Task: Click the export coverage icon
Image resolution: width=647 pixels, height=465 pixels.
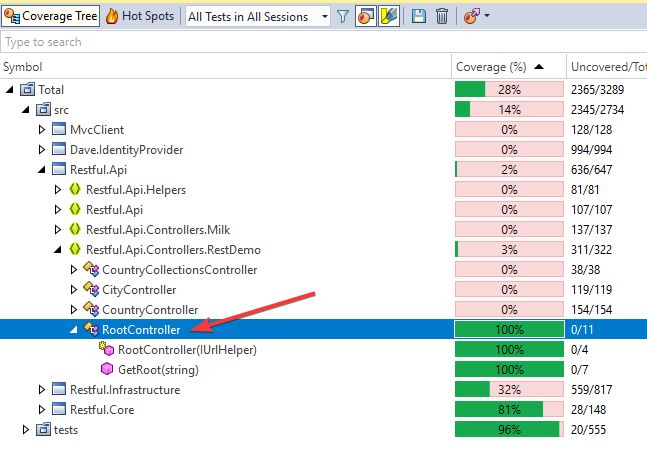Action: tap(472, 17)
